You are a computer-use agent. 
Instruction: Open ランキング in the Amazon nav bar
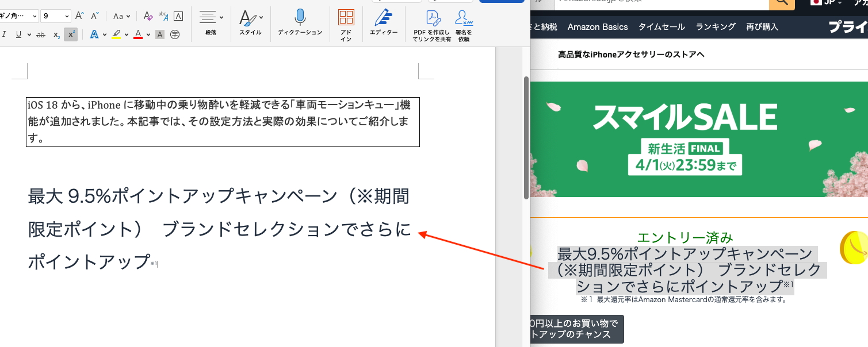716,27
